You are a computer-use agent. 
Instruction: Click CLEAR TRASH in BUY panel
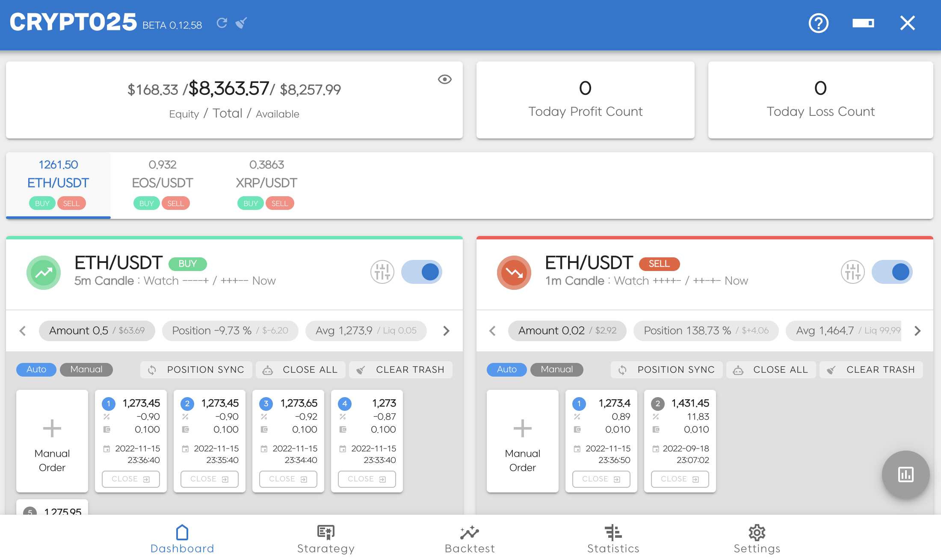point(401,370)
